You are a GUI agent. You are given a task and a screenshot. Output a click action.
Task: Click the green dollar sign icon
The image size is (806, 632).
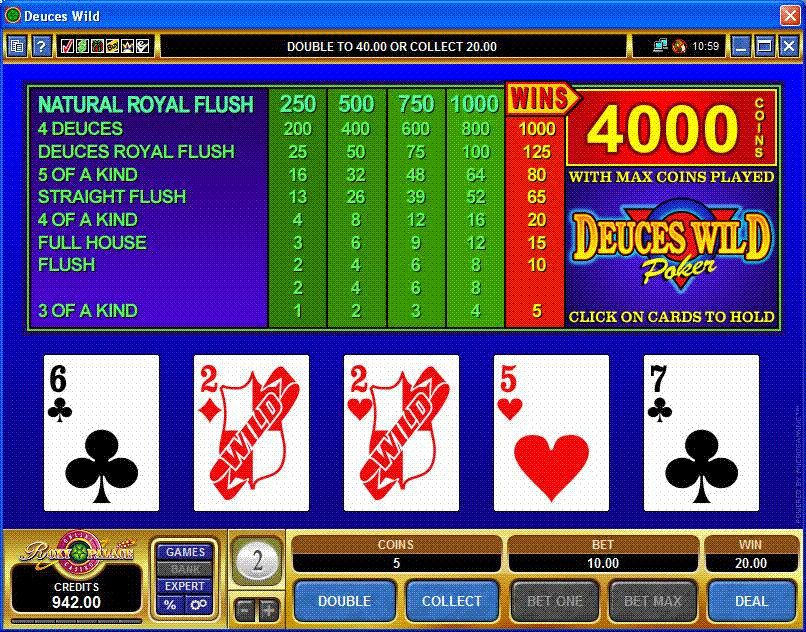(x=82, y=46)
